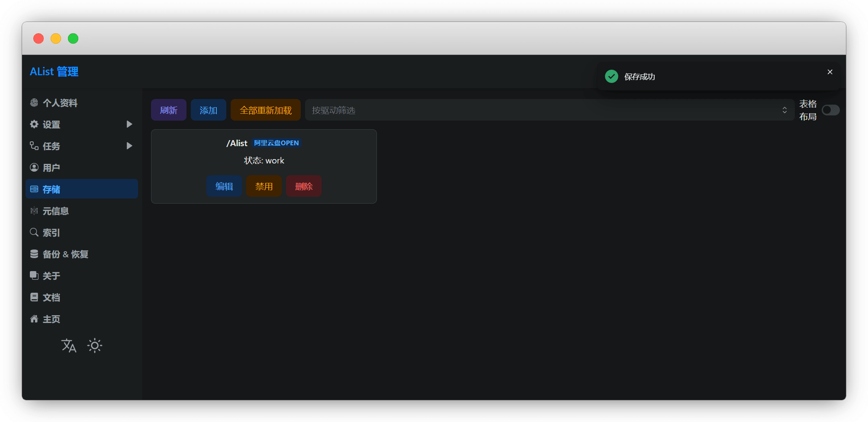Click the metadata dotted icon
Screen dimensions: 868x422
(x=34, y=211)
